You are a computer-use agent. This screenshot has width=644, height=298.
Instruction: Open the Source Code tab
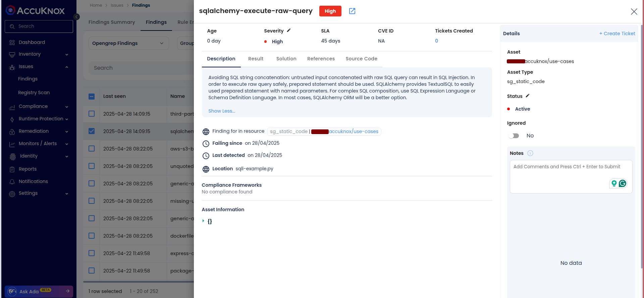tap(362, 59)
